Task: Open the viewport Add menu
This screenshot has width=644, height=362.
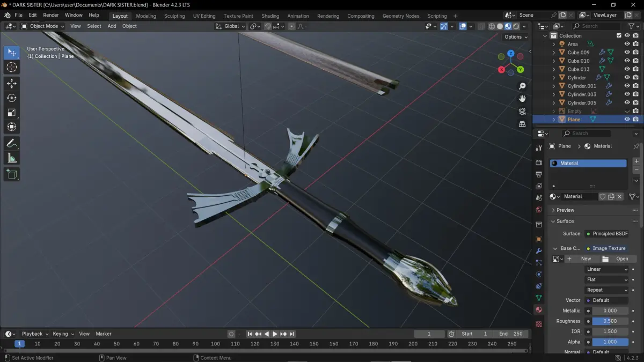Action: pyautogui.click(x=112, y=26)
